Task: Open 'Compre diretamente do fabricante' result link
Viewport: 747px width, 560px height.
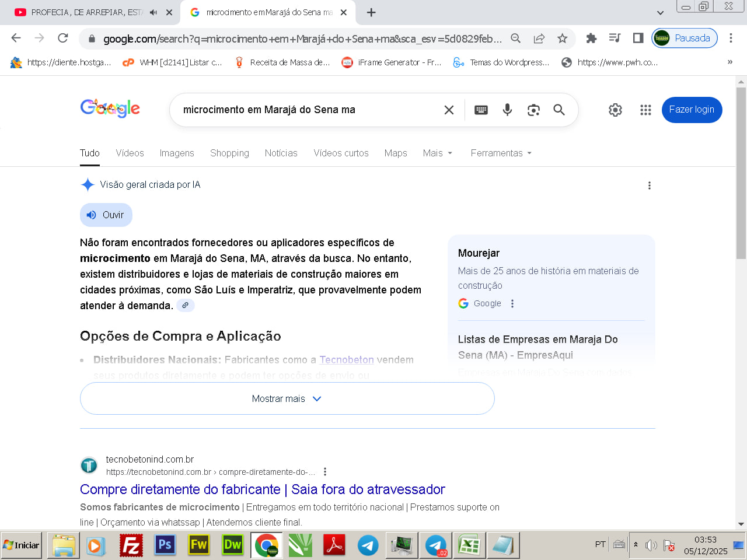Action: (262, 489)
